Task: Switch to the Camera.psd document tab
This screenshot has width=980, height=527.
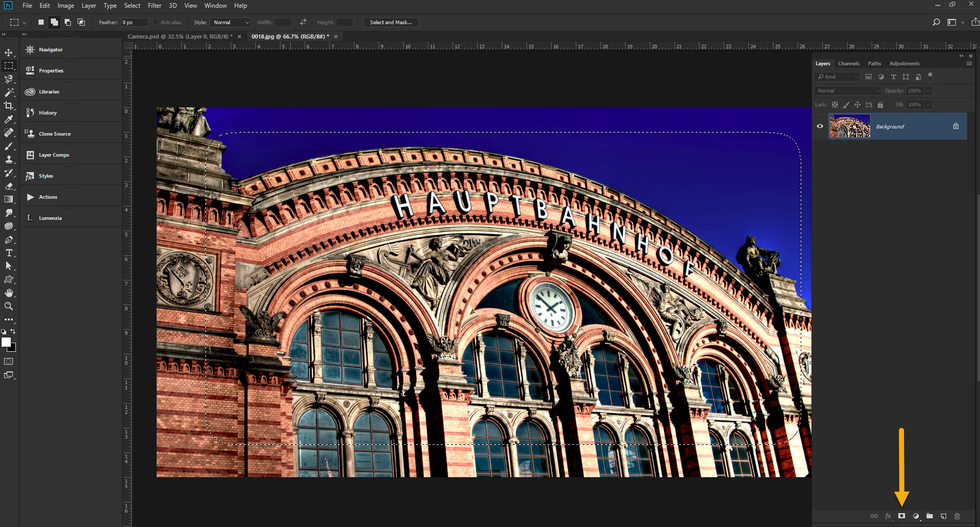Action: 180,36
